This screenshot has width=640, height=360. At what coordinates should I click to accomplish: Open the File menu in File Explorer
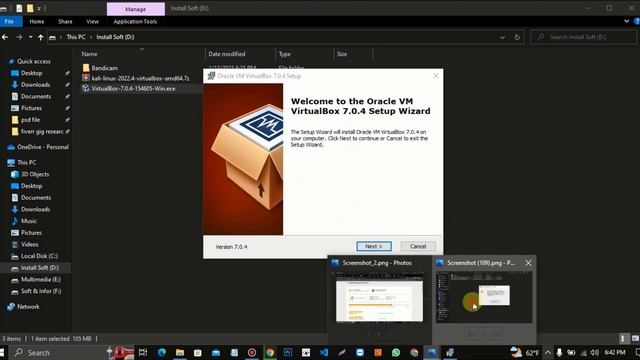[x=9, y=22]
